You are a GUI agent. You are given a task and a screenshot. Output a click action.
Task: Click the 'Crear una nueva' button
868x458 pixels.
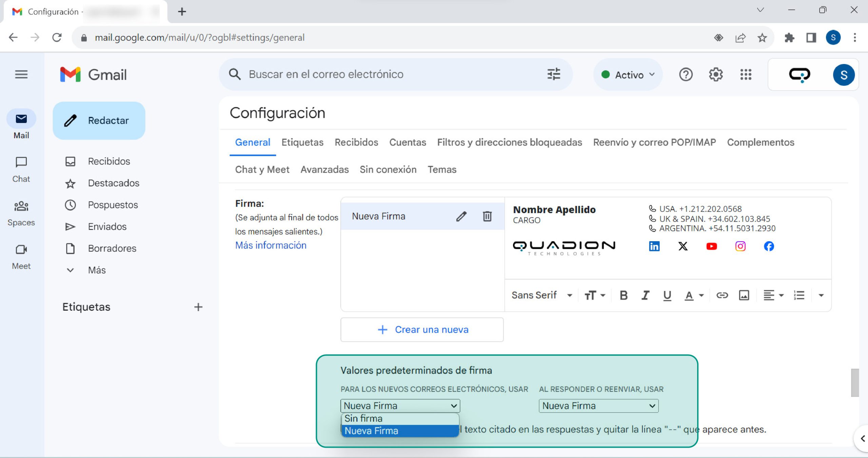tap(422, 330)
